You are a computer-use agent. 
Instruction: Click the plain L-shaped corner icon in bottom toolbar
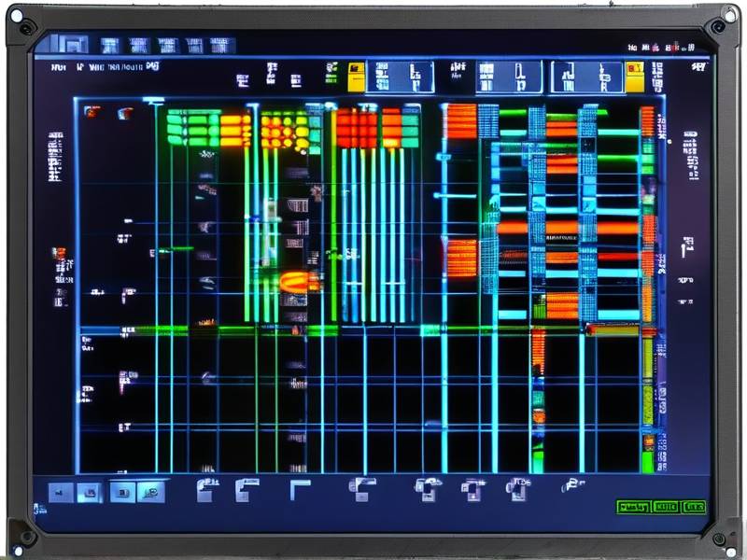point(300,488)
